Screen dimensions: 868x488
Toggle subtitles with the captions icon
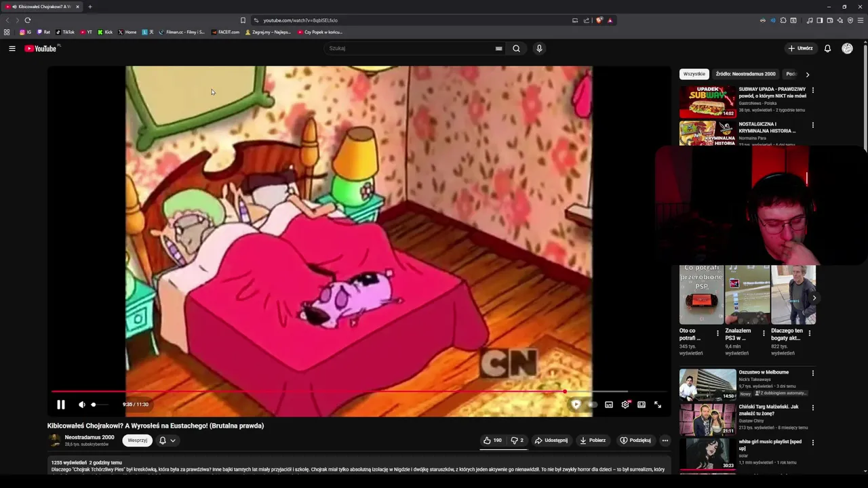coord(609,405)
